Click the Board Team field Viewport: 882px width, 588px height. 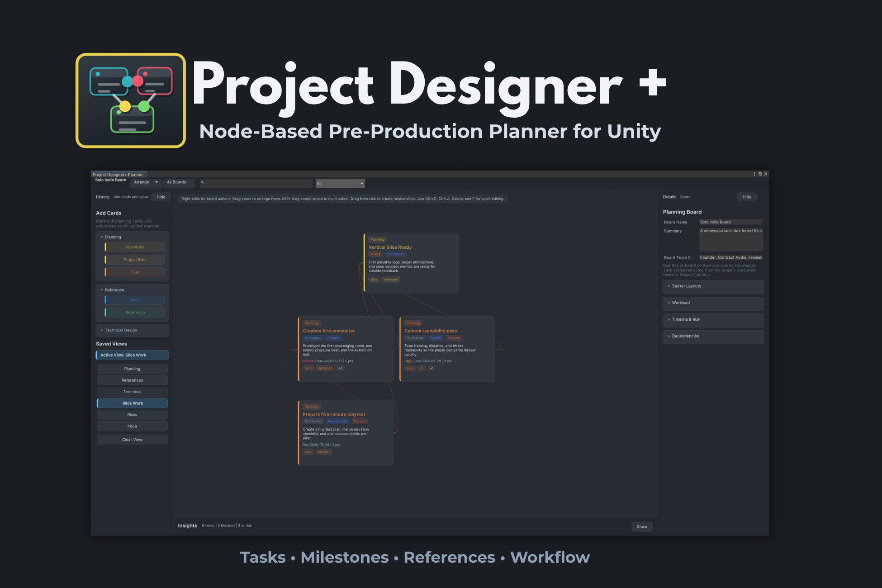click(731, 258)
